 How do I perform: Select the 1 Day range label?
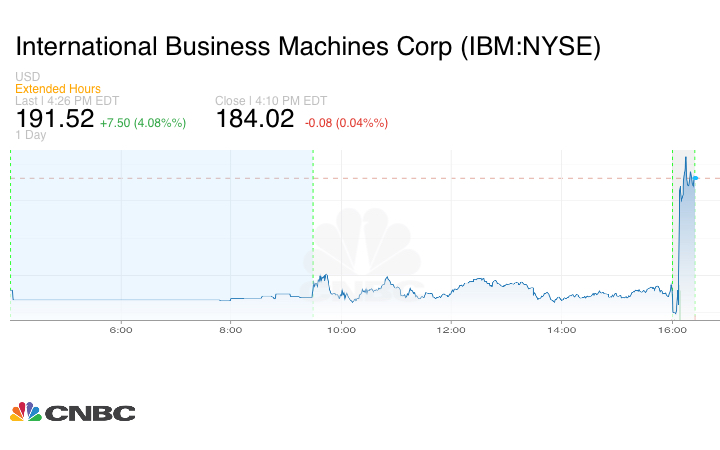click(30, 136)
